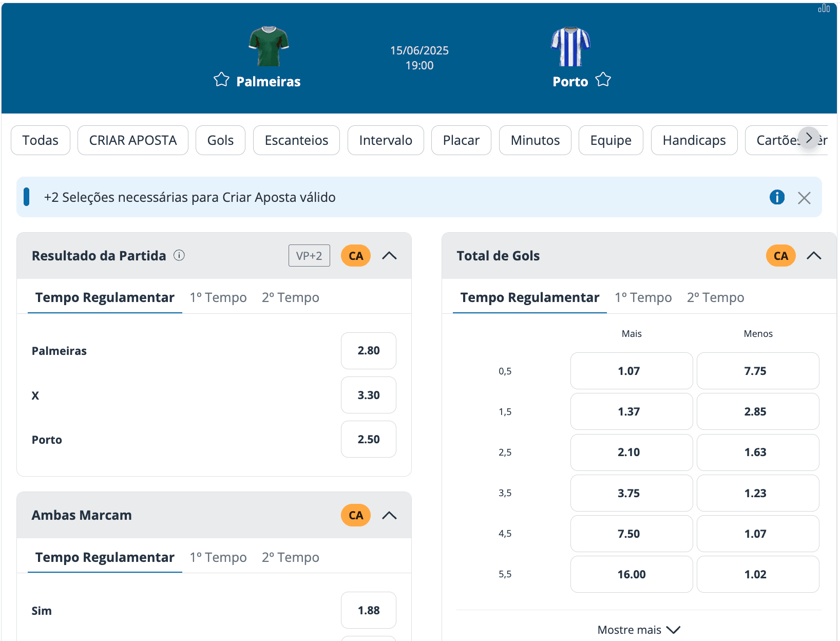Open match statistics bar-chart icon
The width and height of the screenshot is (840, 641).
pyautogui.click(x=824, y=8)
